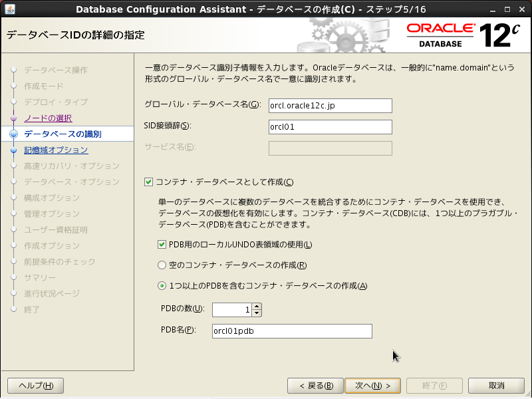Click 前提条件のチェック step label
532x399 pixels.
tap(60, 261)
